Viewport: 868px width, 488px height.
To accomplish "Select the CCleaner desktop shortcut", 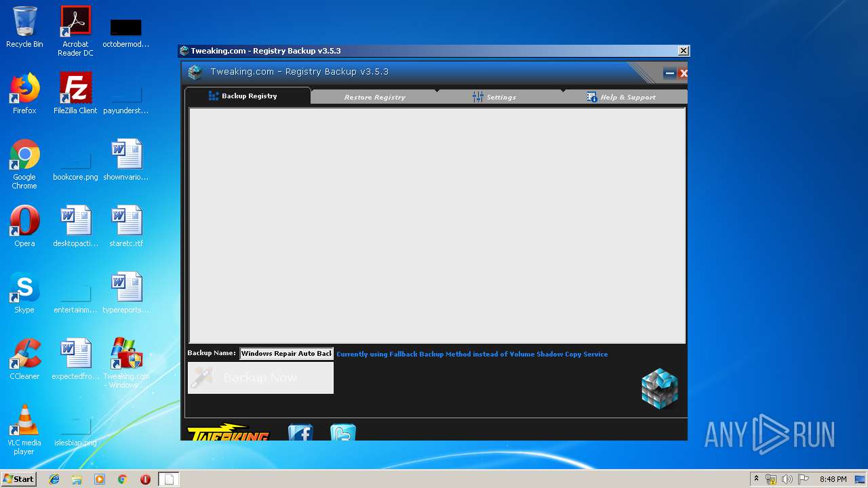I will 24,359.
